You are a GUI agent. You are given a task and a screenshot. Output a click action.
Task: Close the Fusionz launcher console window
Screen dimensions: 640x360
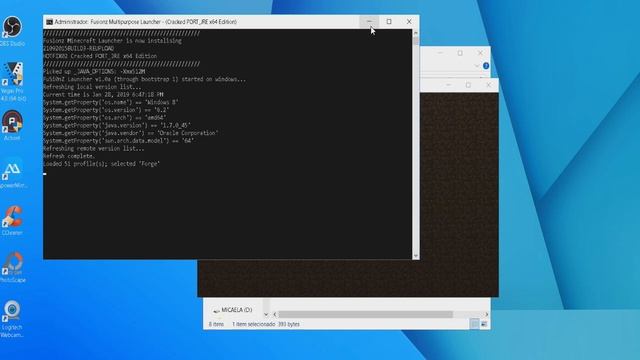tap(409, 22)
